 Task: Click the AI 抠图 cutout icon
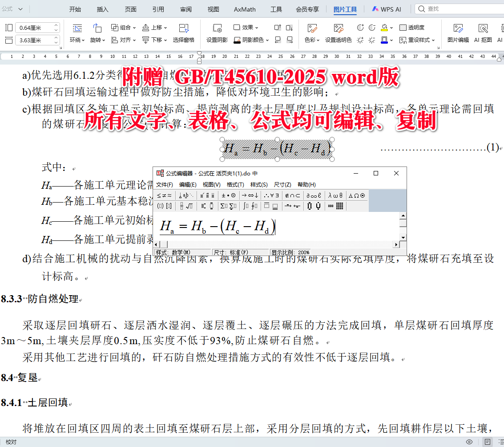pos(482,33)
